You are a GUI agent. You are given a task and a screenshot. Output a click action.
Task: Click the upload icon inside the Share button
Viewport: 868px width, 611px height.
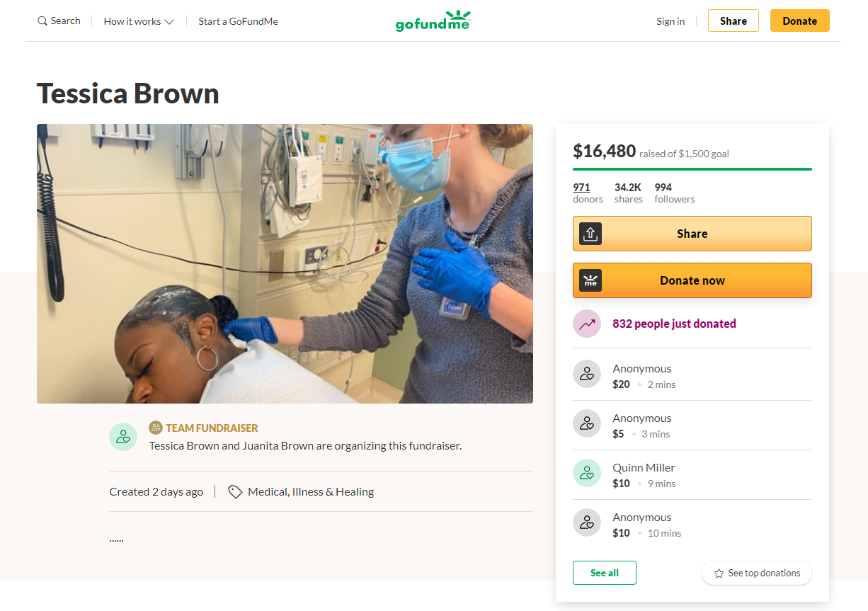590,233
